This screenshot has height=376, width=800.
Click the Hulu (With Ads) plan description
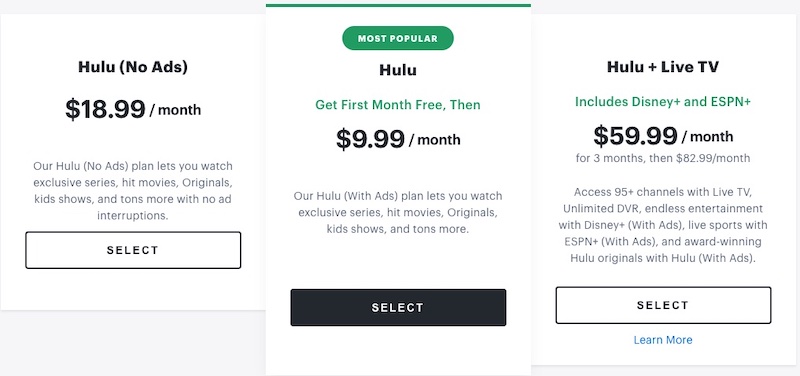[397, 213]
